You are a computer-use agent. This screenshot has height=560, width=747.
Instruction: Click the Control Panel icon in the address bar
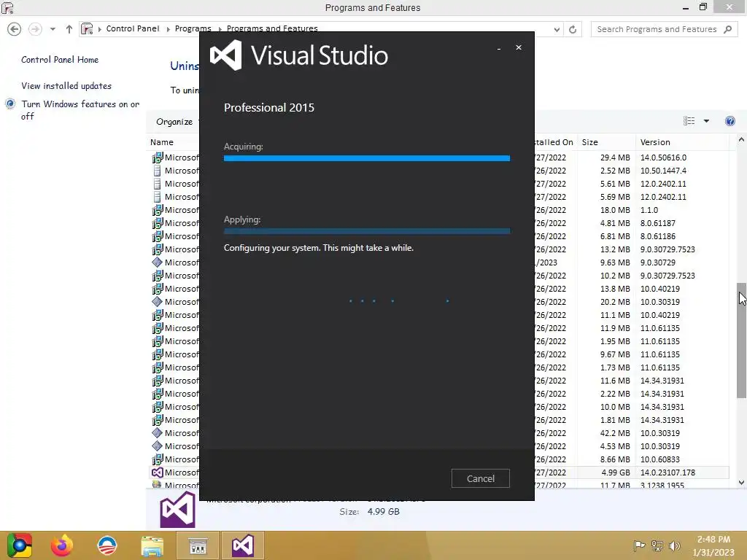pyautogui.click(x=87, y=29)
